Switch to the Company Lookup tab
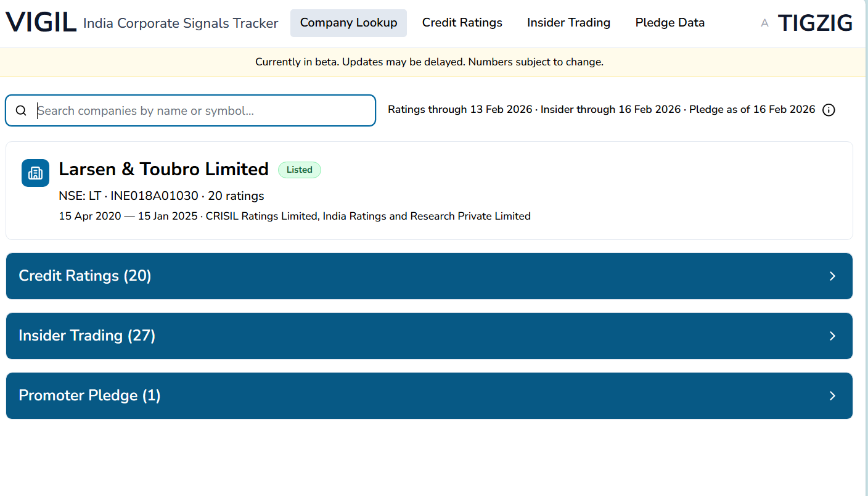This screenshot has width=868, height=496. 348,23
